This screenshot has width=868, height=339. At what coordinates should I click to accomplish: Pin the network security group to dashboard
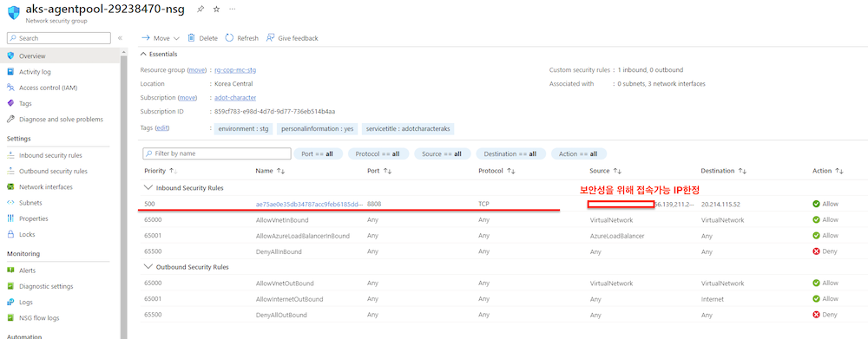(201, 10)
